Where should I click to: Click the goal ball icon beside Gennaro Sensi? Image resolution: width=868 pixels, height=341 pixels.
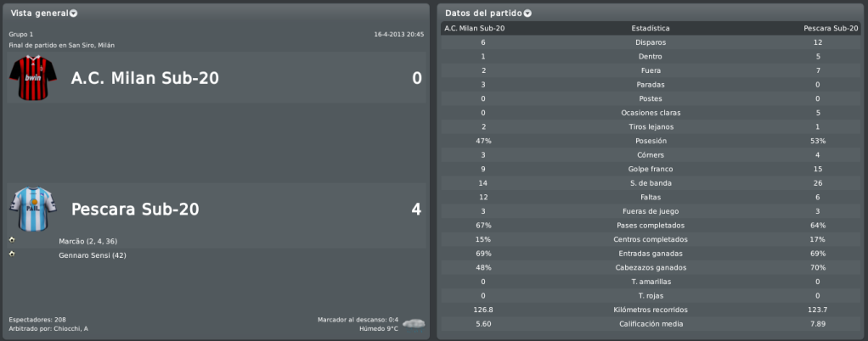pyautogui.click(x=12, y=254)
